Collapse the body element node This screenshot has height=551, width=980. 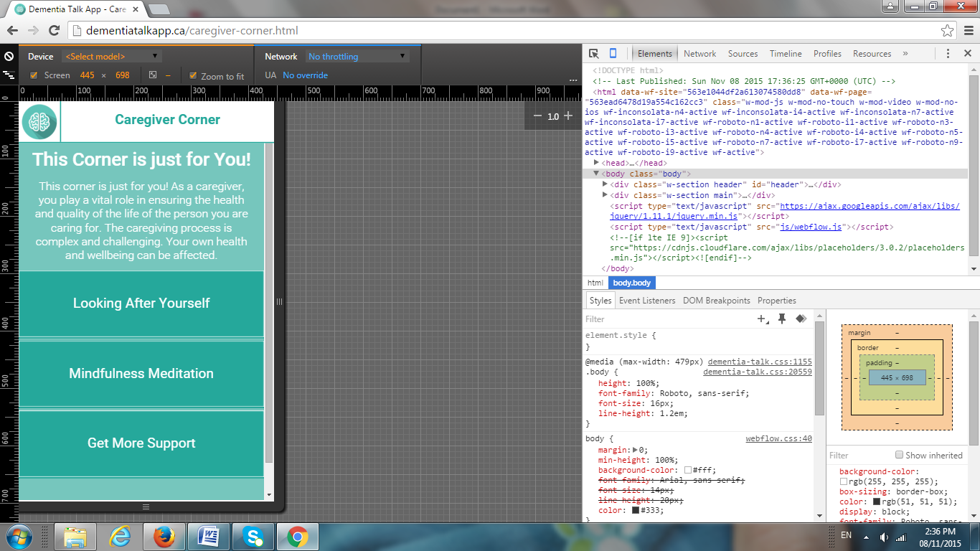(596, 174)
